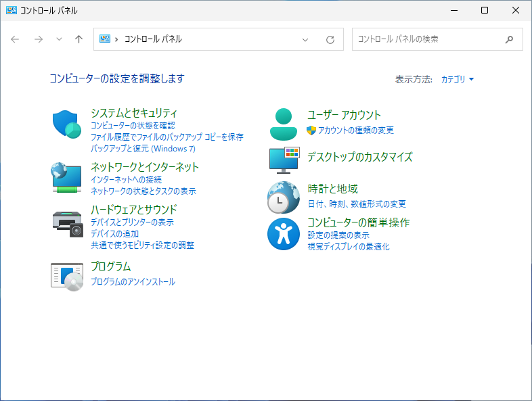Click 日付、時刻、数値形式の変更 link

coord(357,204)
